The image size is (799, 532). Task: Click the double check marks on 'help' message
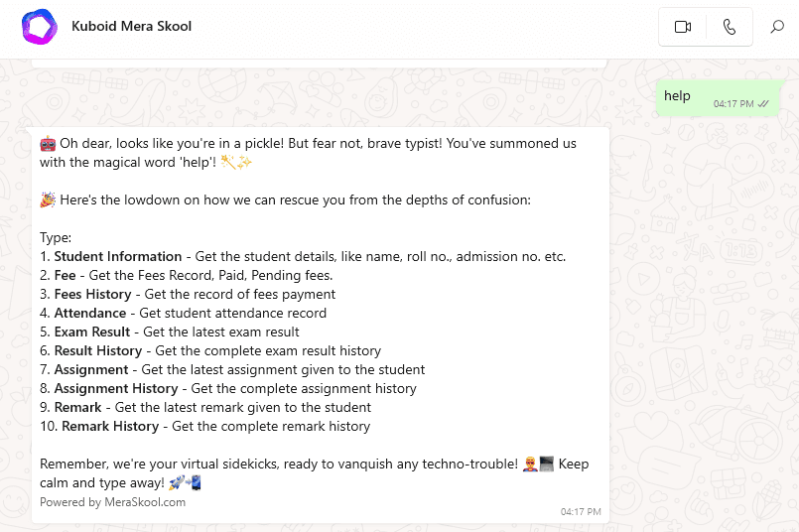[764, 103]
